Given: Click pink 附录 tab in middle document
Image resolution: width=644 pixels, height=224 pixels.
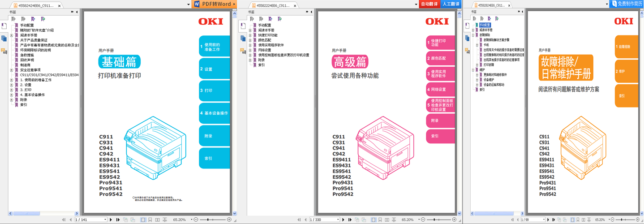Looking at the screenshot, I should point(441,121).
